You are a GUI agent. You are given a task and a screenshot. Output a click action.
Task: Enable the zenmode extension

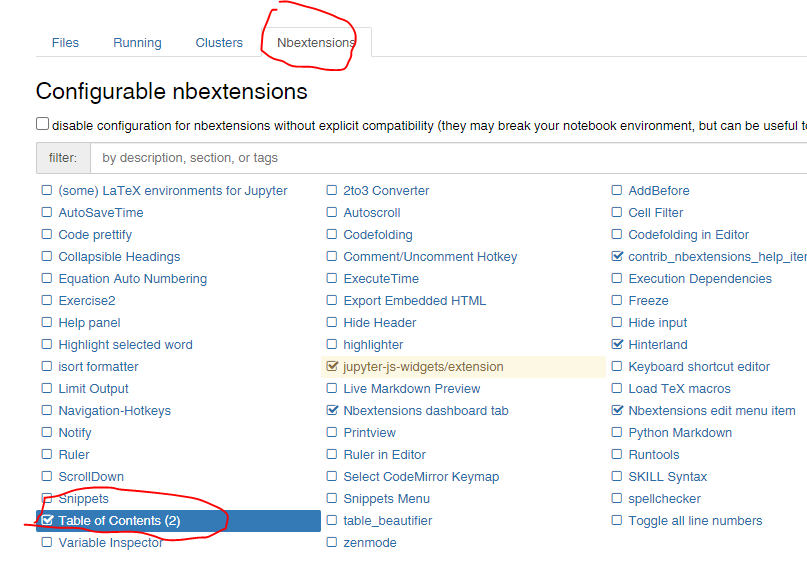(332, 542)
